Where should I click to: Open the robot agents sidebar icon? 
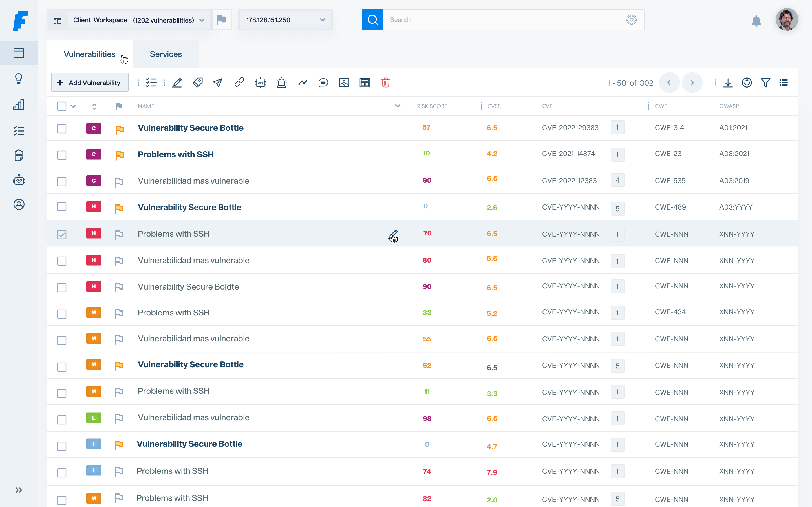[19, 180]
